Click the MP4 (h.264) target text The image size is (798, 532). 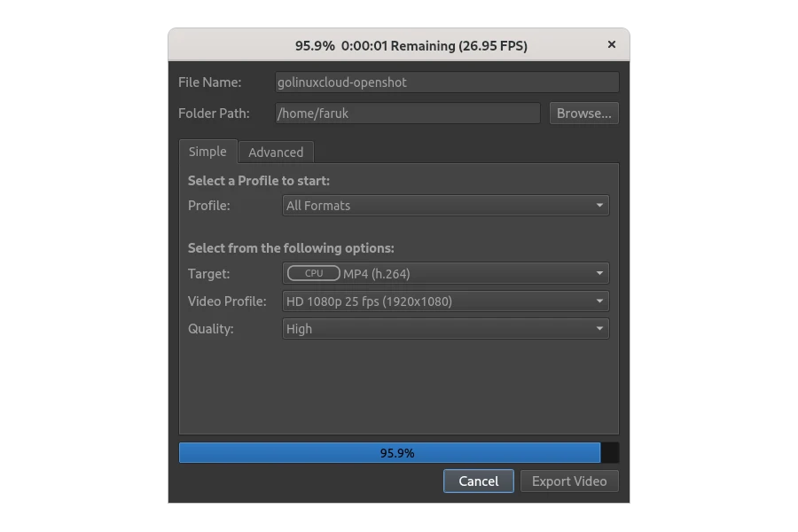coord(377,274)
